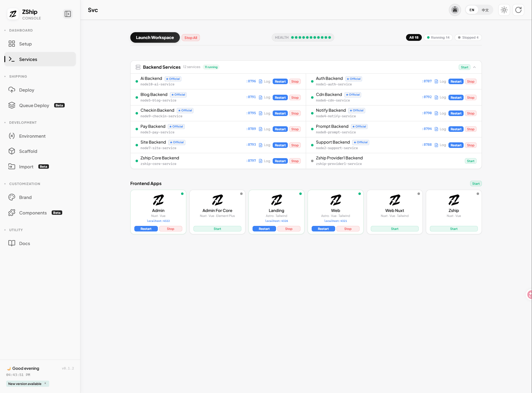Open the robot assistant icon at top right
532x393 pixels.
pos(455,10)
